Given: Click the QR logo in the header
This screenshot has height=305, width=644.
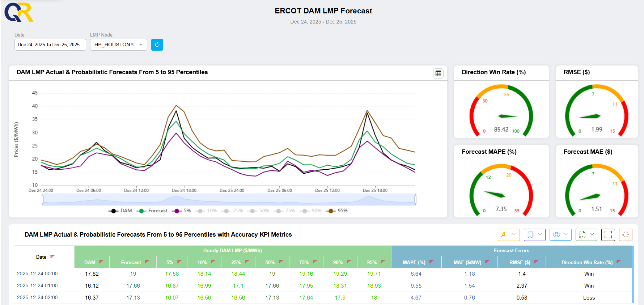Looking at the screenshot, I should pyautogui.click(x=19, y=12).
